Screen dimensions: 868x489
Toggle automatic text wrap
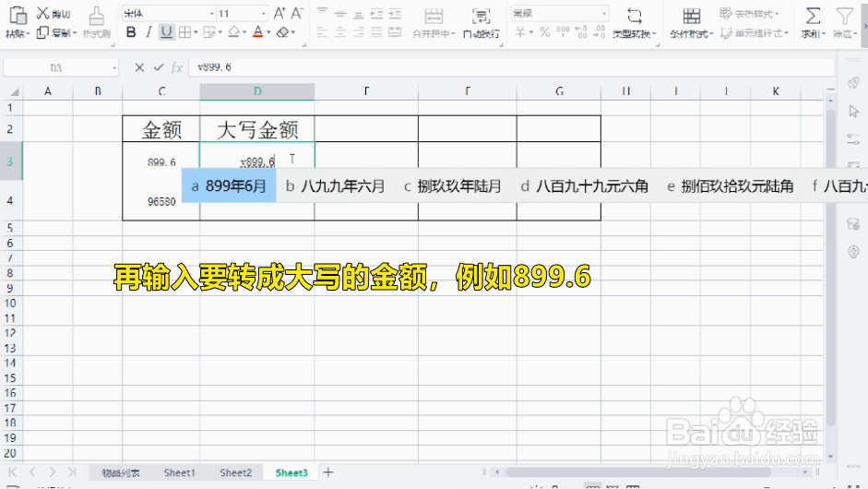coord(481,23)
